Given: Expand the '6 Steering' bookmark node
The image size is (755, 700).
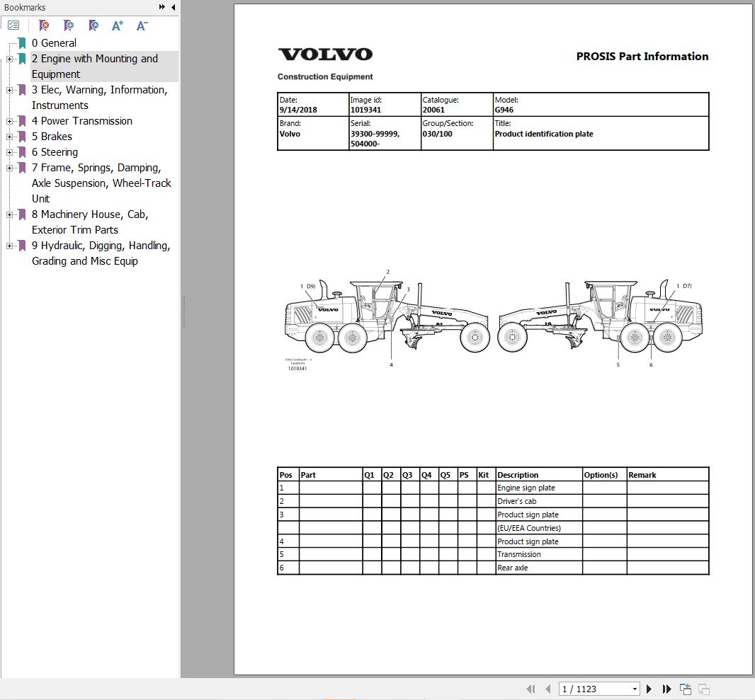Looking at the screenshot, I should click(9, 152).
